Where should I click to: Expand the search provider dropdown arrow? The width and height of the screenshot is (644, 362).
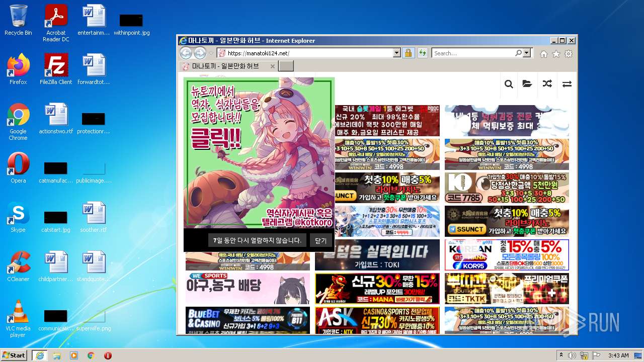coord(527,53)
